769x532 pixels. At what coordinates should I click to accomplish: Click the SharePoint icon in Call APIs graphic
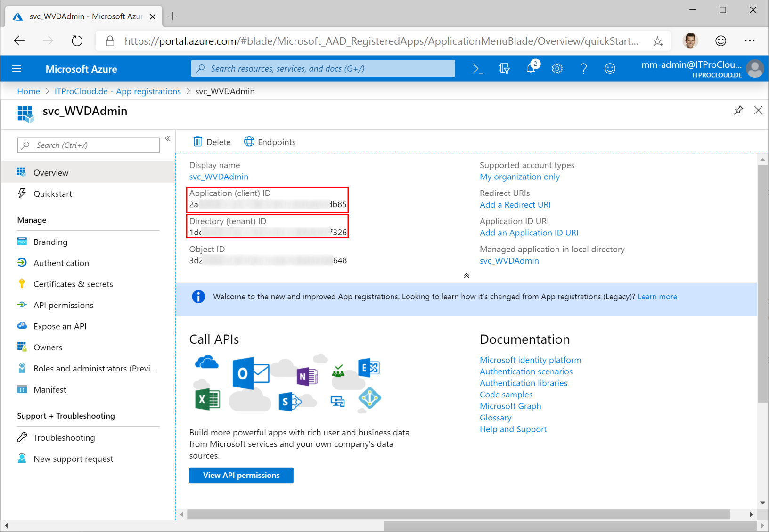click(x=290, y=402)
